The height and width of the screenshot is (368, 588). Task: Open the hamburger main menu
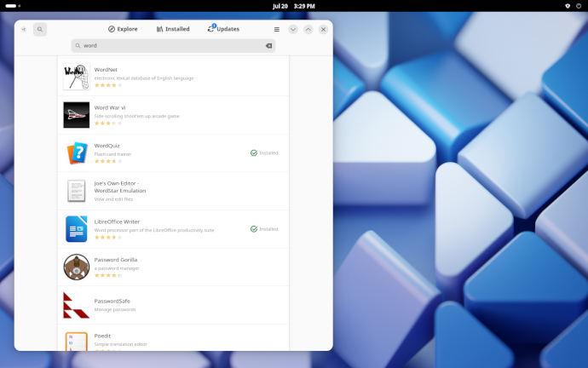277,29
